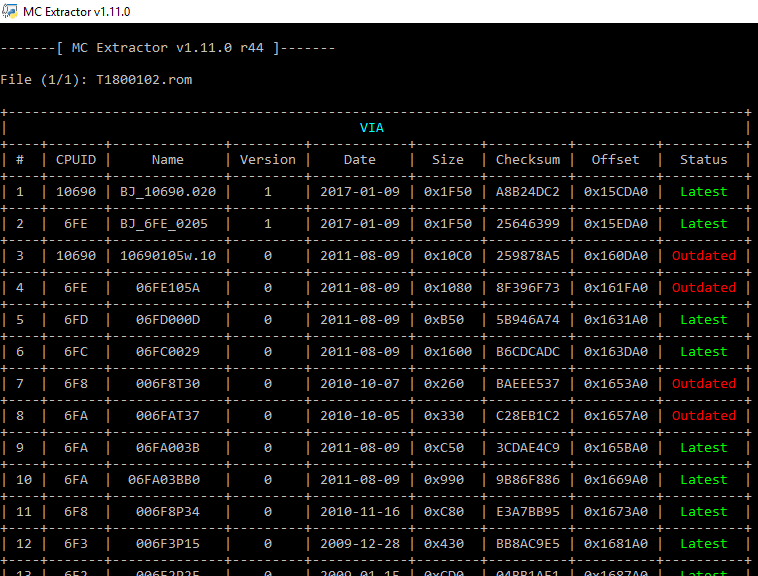Click checksum '5B946A74'
Image resolution: width=758 pixels, height=576 pixels.
(x=528, y=319)
